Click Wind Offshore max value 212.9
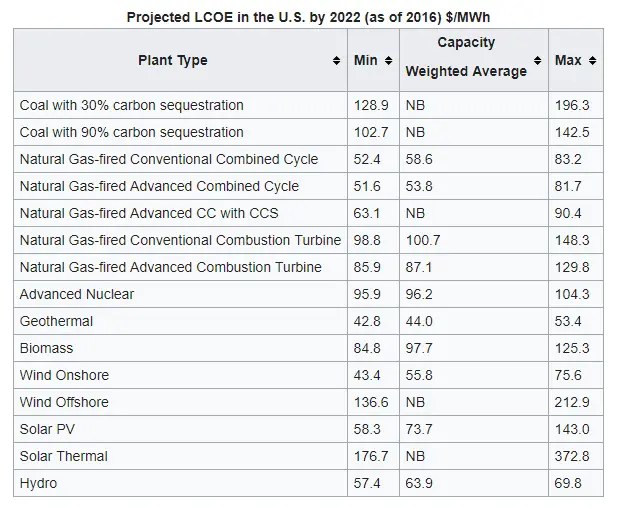The image size is (617, 508). click(x=572, y=402)
